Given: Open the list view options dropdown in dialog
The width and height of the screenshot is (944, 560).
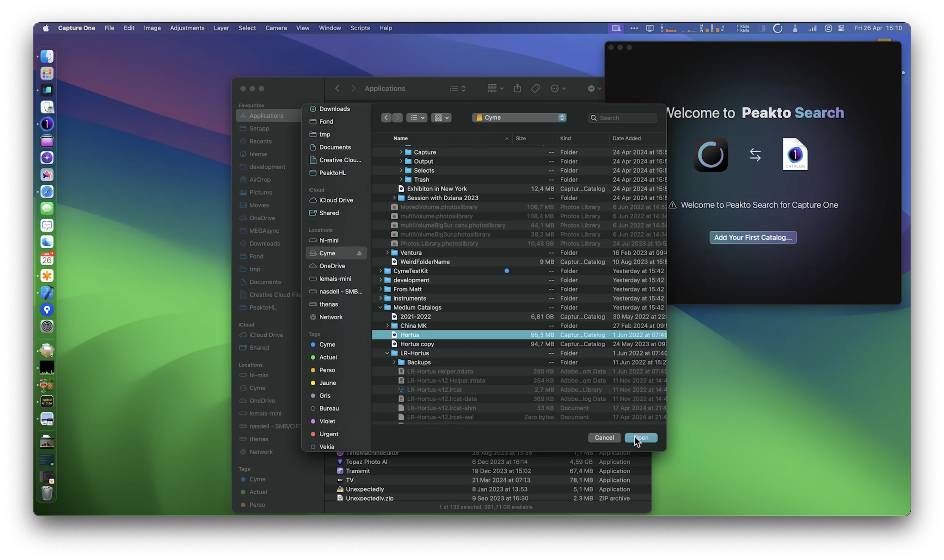Looking at the screenshot, I should [x=416, y=118].
